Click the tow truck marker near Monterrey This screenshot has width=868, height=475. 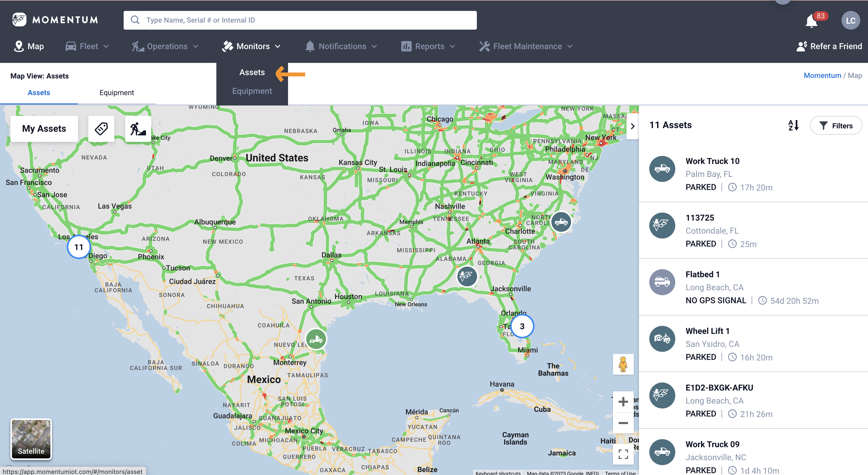tap(316, 339)
